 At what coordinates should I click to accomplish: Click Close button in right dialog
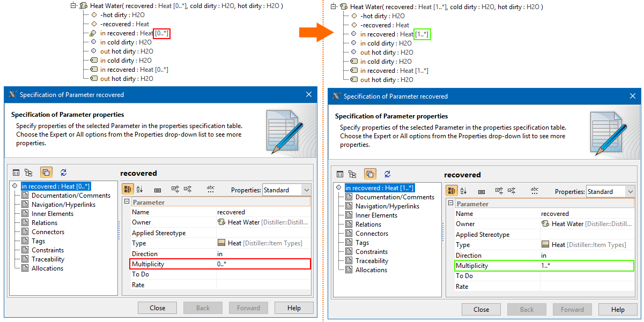(482, 310)
